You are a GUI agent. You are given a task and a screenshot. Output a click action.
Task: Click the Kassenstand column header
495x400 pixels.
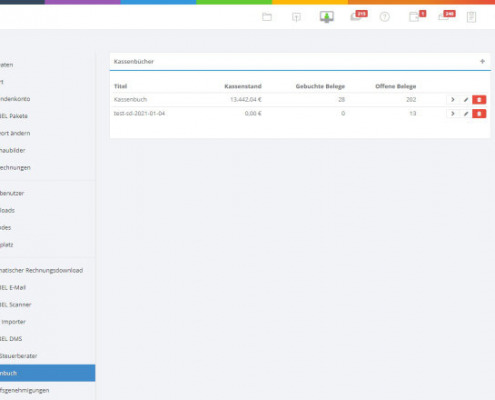243,86
